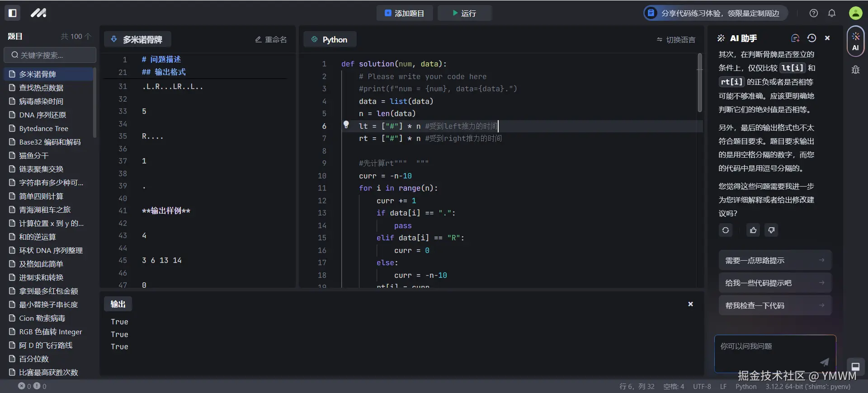Screen dimensions: 868x393
Task: Open the Base32 编码和解码 problem
Action: [x=48, y=142]
